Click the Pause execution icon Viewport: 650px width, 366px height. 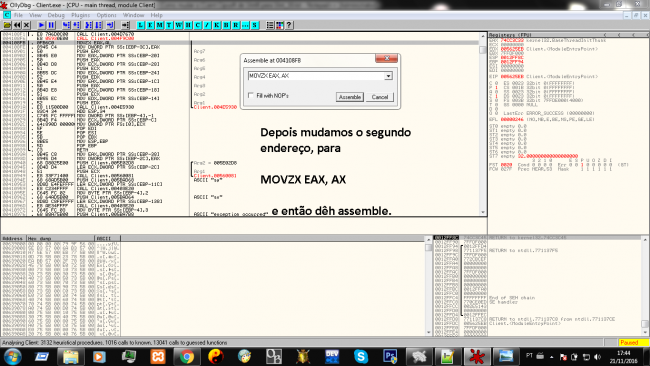[51, 25]
